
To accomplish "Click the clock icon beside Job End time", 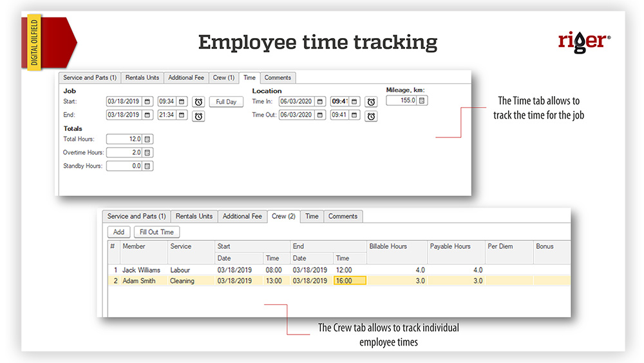I will click(x=199, y=116).
